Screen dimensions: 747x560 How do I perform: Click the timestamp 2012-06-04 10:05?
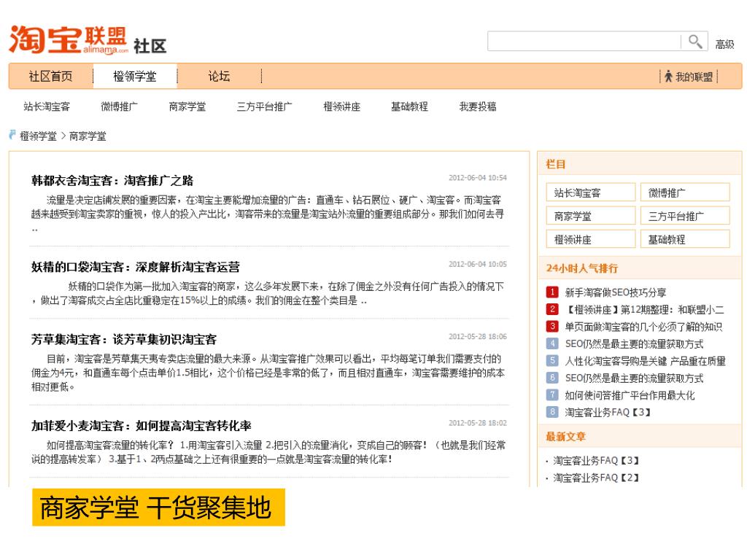(x=477, y=264)
